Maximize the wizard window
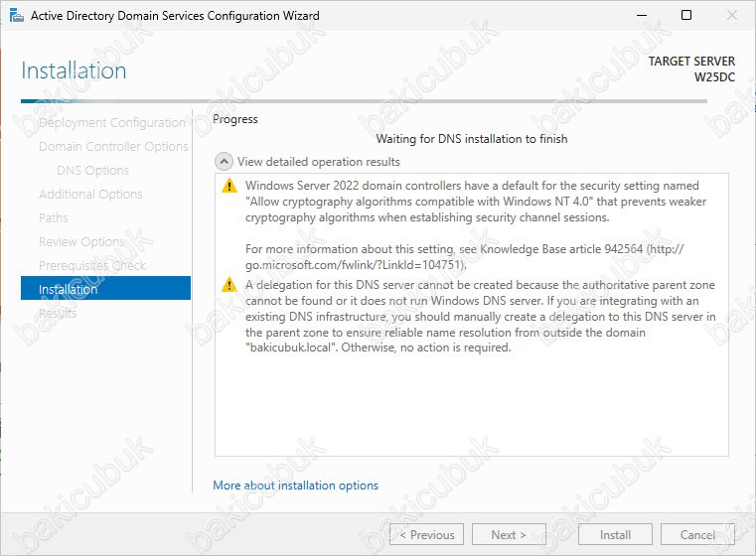 [x=686, y=16]
